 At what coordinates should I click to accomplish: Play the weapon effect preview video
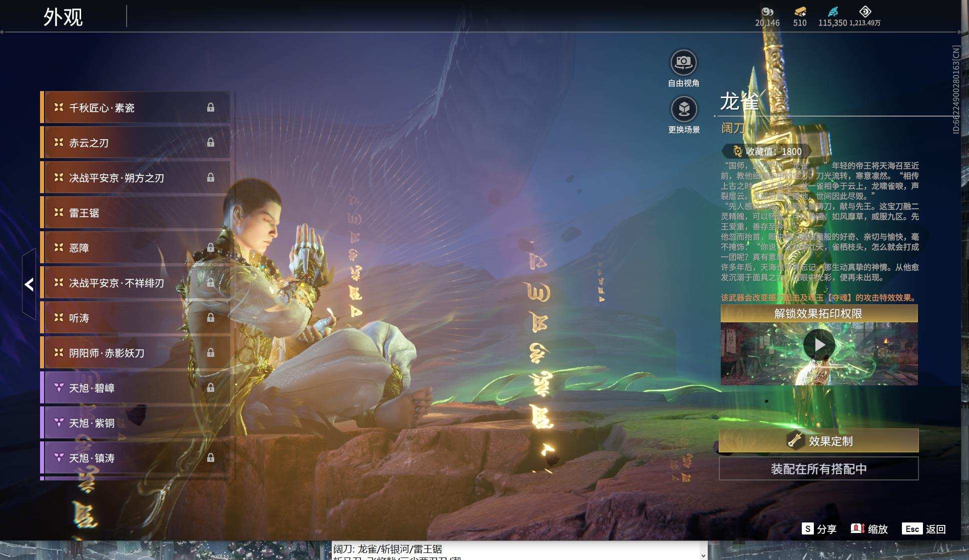click(x=819, y=345)
